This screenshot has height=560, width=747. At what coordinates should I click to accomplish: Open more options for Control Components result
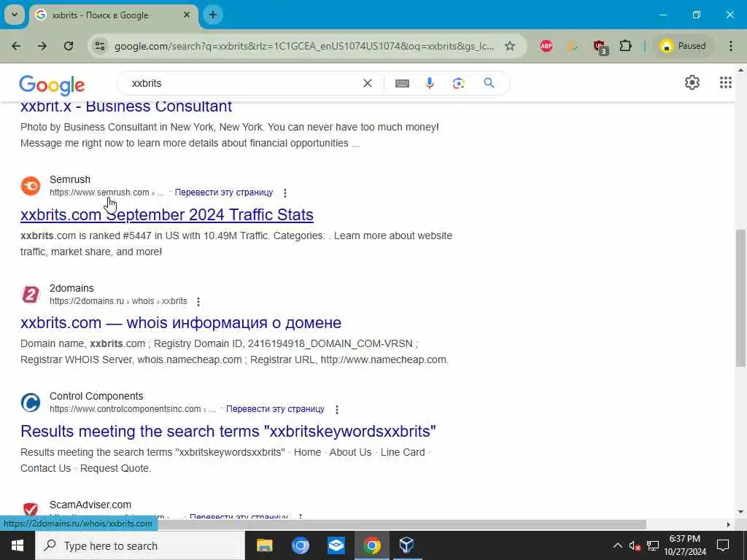point(336,410)
